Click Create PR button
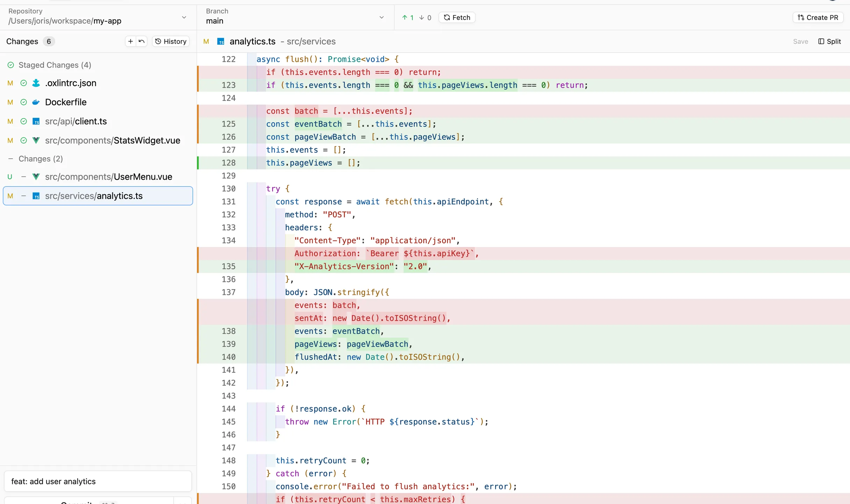Screen dimensions: 850x504 pyautogui.click(x=818, y=17)
